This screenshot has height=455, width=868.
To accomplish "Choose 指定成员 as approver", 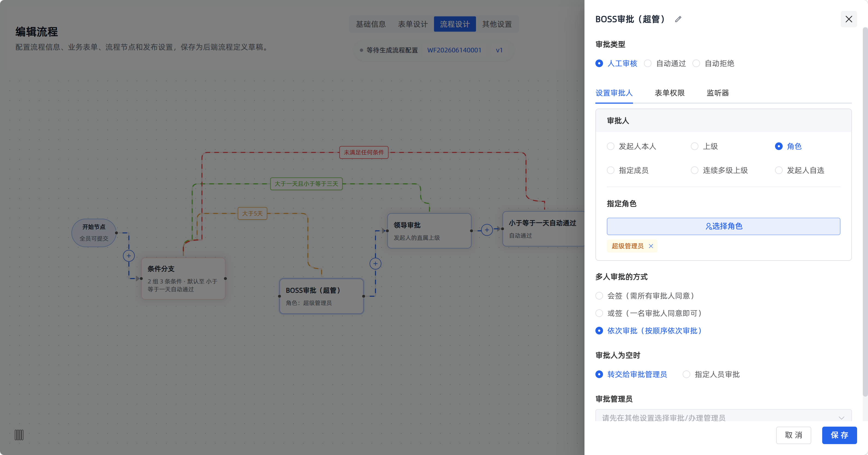I will [627, 170].
